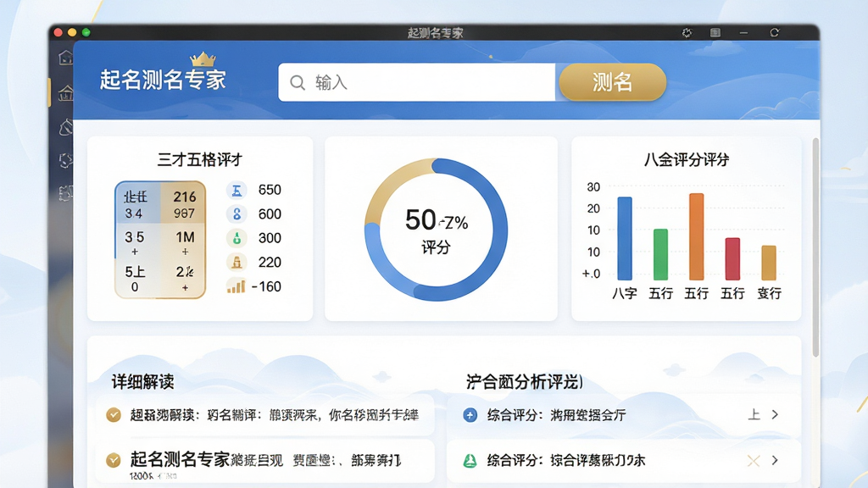Click the 3 5 cell in the five-grid table

point(135,237)
